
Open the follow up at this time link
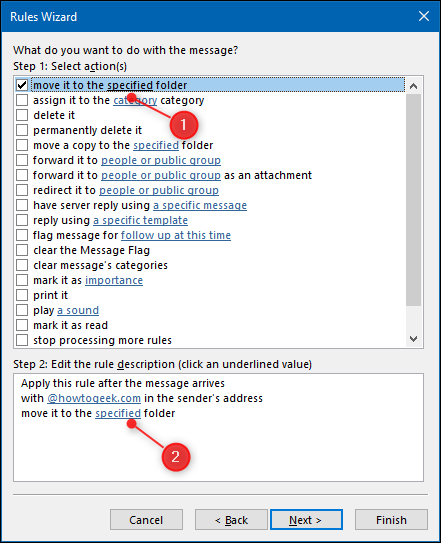tap(176, 235)
